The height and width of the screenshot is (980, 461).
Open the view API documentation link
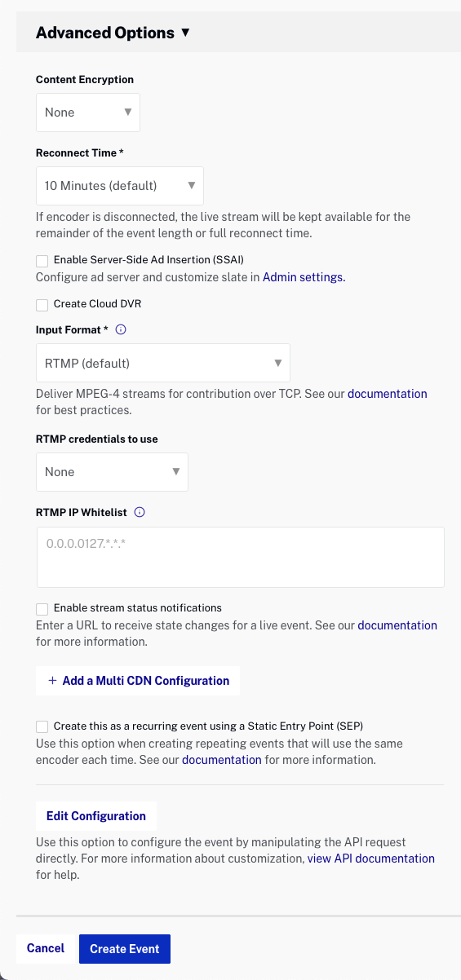click(x=371, y=859)
